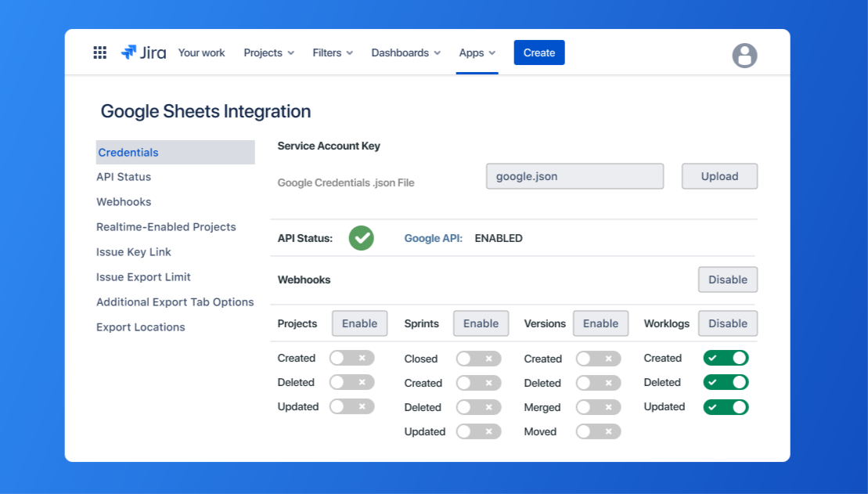
Task: Click the google.json file input field
Action: pos(574,176)
